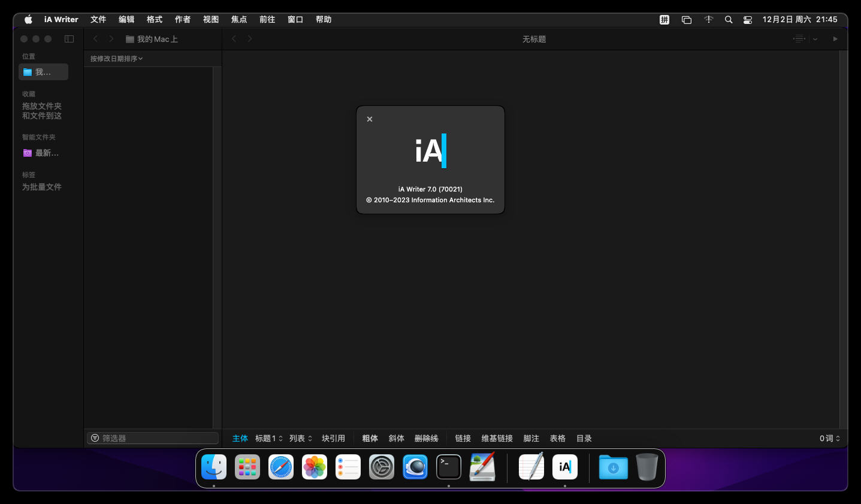Open Control Center in the menu bar
Viewport: 861px width, 504px height.
click(748, 19)
